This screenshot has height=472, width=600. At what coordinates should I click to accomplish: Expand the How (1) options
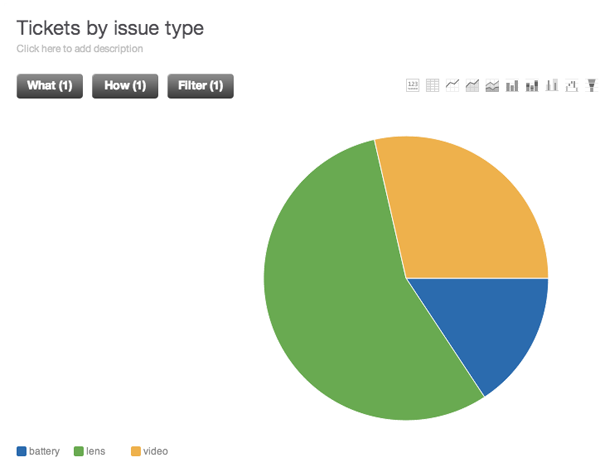coord(125,86)
